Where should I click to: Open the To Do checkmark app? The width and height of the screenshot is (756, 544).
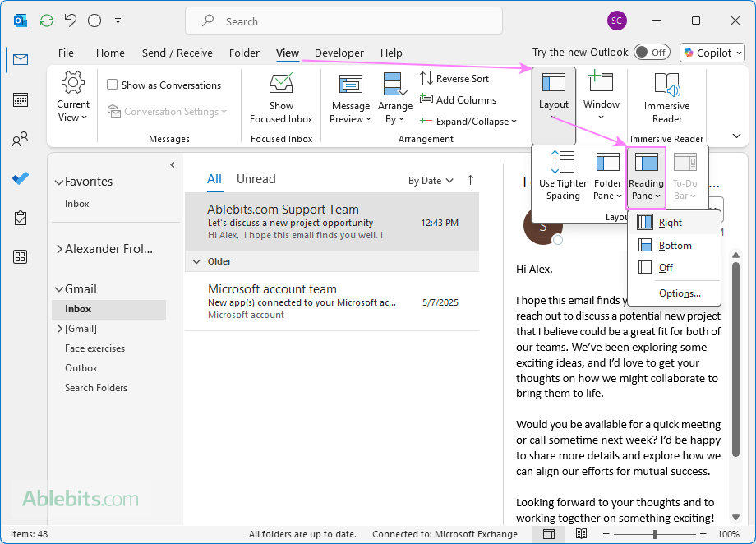point(21,178)
